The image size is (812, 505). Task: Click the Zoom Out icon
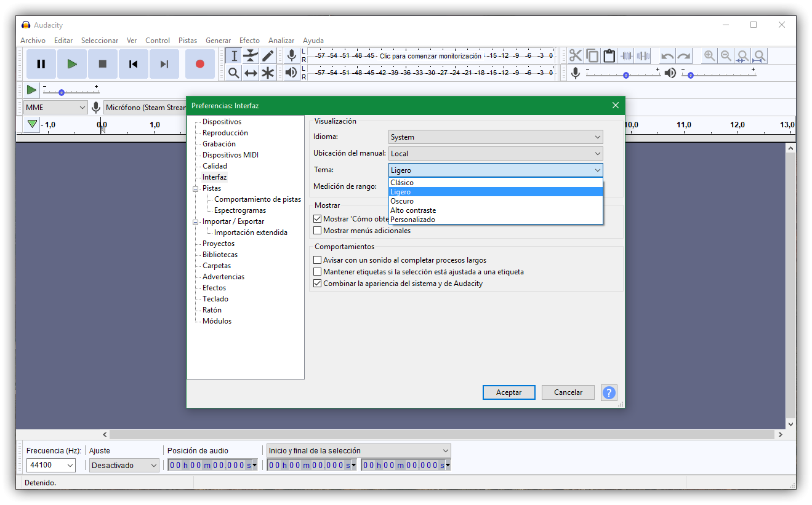(x=726, y=56)
